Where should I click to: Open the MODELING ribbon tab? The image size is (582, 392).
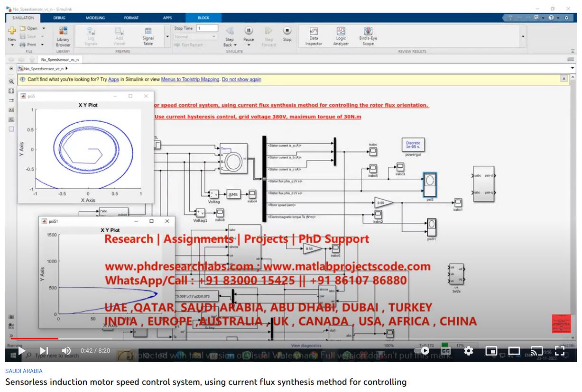(x=95, y=18)
